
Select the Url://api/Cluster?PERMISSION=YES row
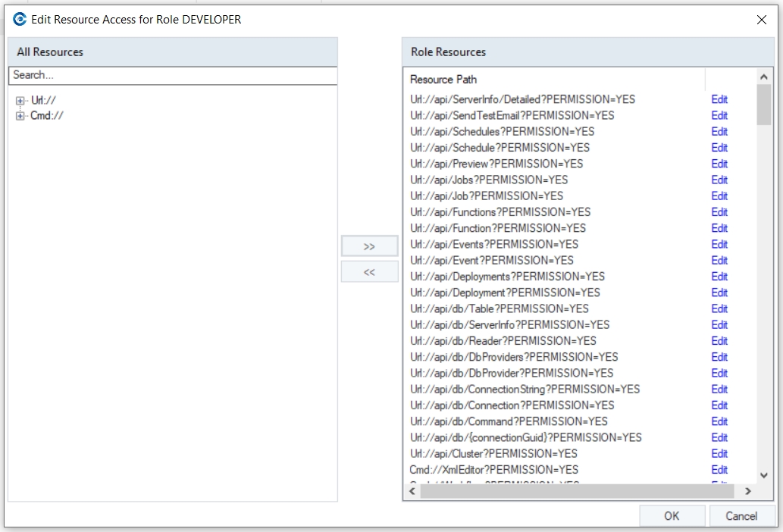click(x=494, y=454)
